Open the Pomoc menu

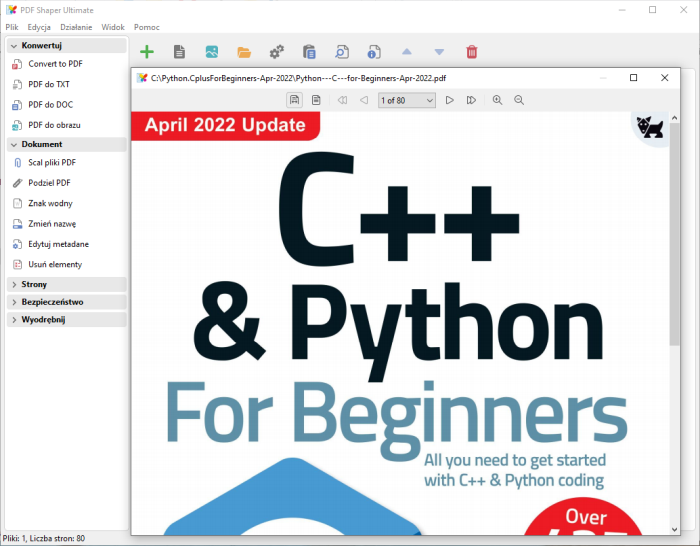coord(146,27)
